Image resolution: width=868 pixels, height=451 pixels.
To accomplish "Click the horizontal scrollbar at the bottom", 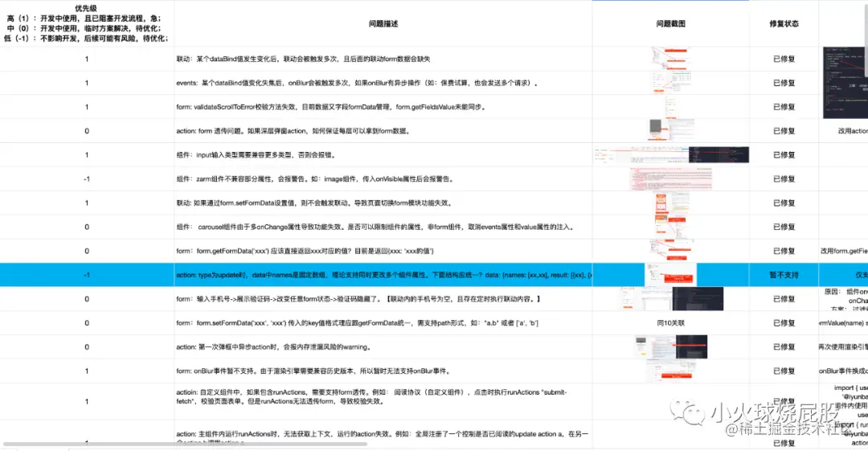I will [185, 444].
